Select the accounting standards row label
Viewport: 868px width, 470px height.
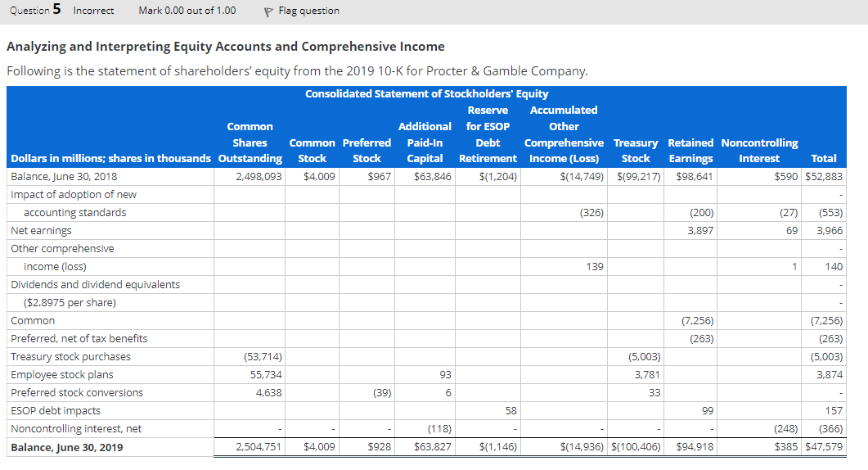click(x=74, y=213)
